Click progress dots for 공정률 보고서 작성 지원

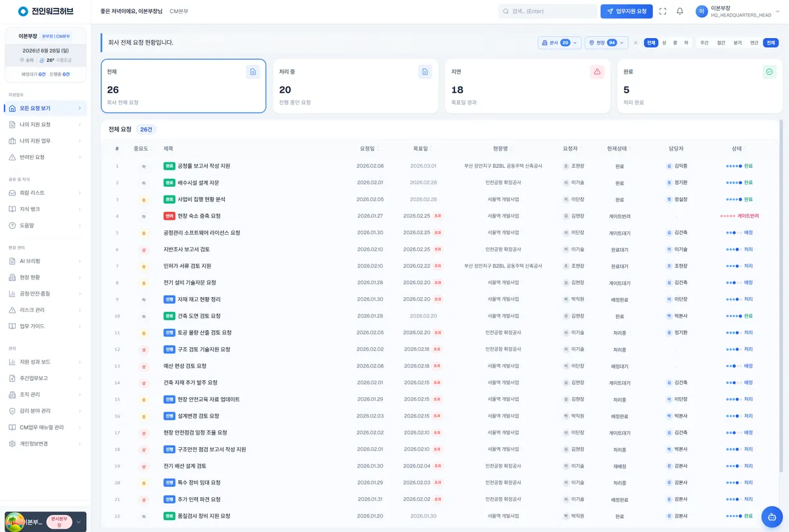(734, 166)
